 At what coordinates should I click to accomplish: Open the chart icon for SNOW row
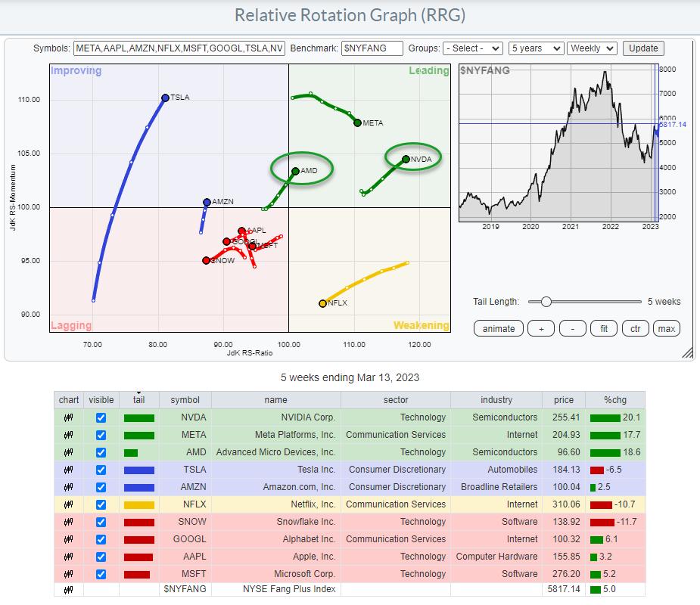(69, 522)
